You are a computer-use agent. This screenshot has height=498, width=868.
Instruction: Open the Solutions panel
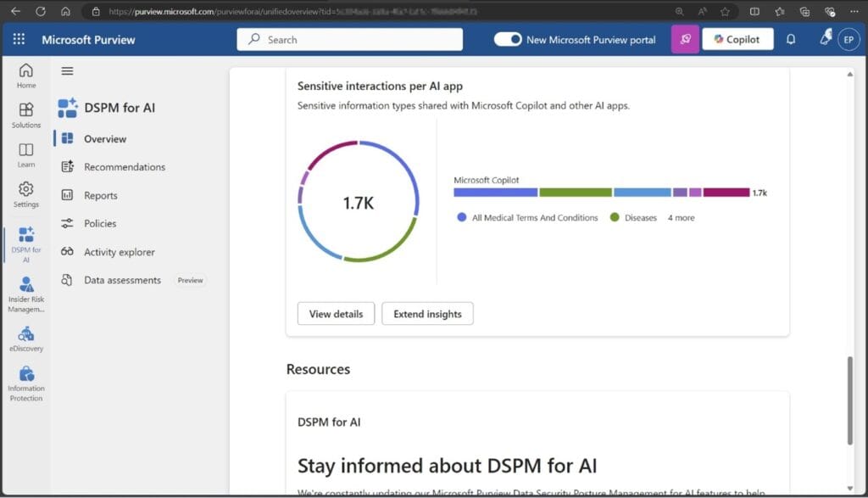(26, 113)
